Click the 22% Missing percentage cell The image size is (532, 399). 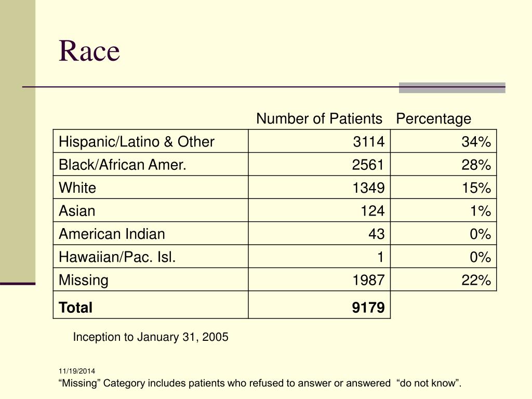pyautogui.click(x=444, y=280)
